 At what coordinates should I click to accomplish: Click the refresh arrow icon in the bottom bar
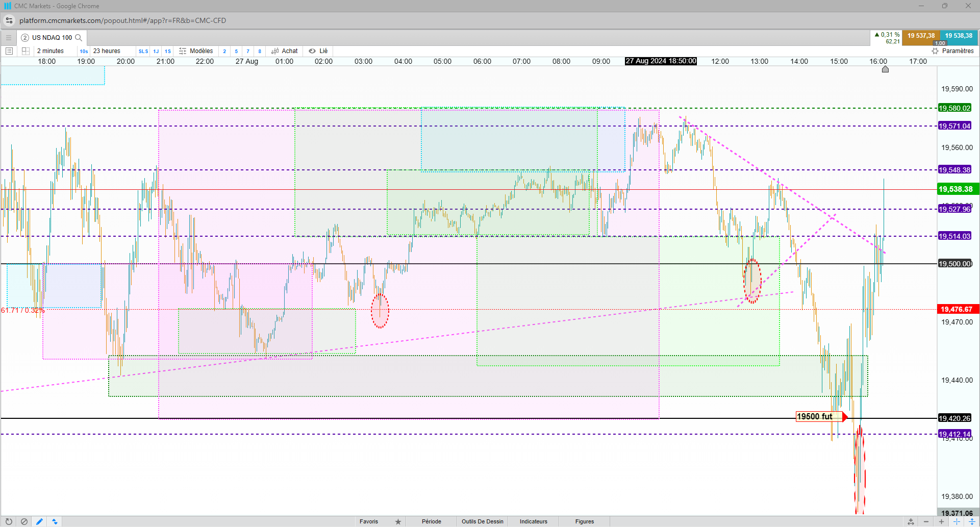(x=9, y=521)
